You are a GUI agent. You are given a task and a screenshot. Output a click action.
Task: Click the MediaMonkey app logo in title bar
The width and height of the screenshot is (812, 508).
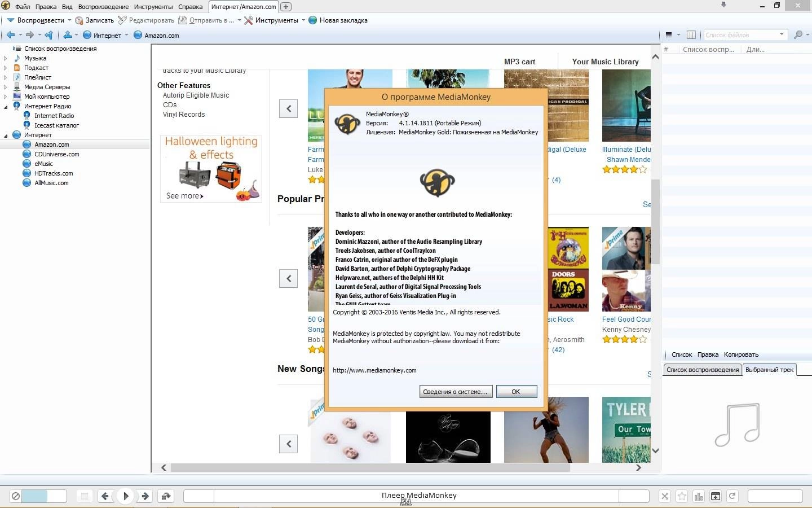(6, 6)
